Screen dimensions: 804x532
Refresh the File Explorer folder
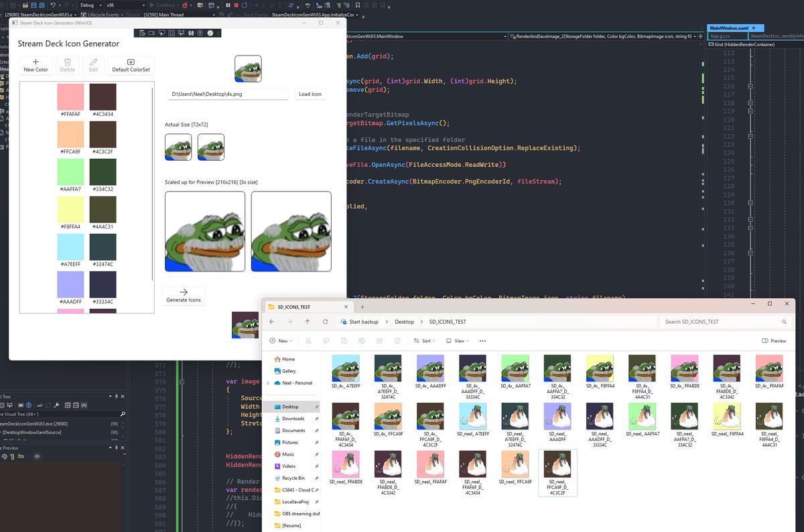click(x=325, y=322)
